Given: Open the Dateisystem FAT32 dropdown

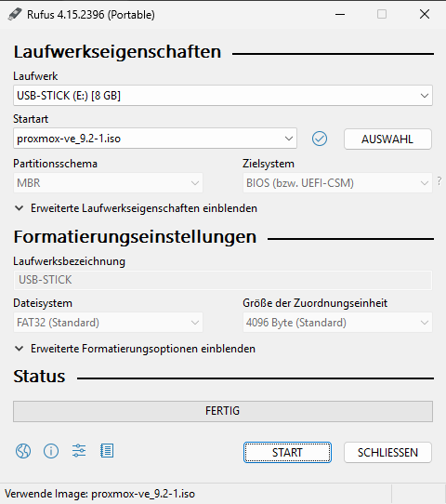Looking at the screenshot, I should (108, 323).
